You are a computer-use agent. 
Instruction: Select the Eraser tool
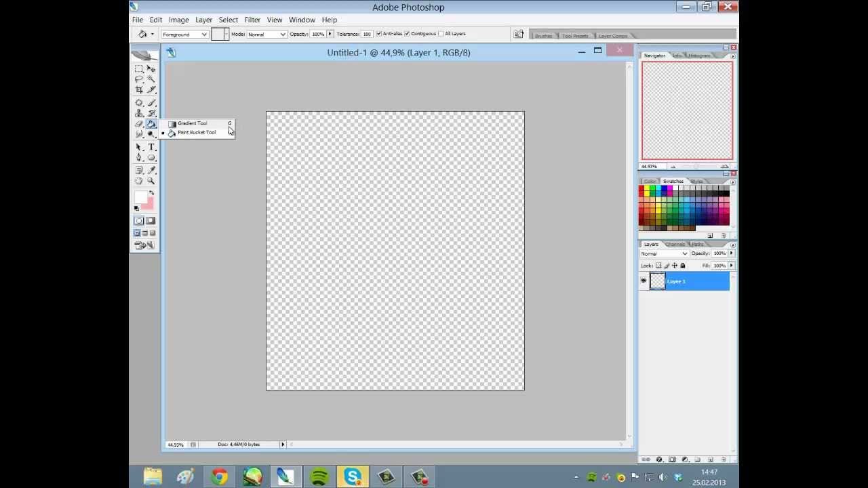pyautogui.click(x=139, y=124)
